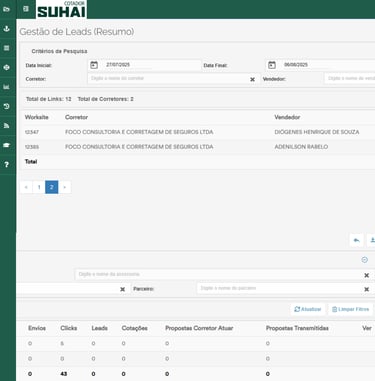Click the Worksite column header

pyautogui.click(x=37, y=117)
